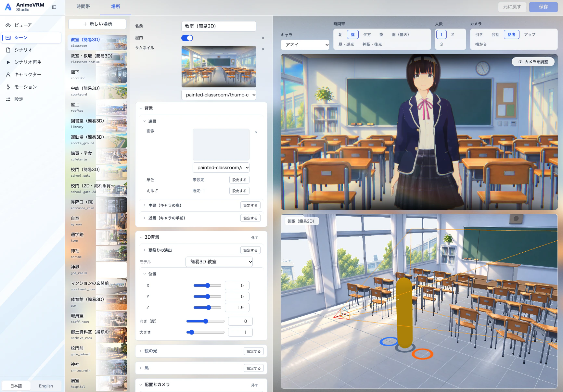Expand the 絵の光 section
Viewport: 563px width, 392px height.
click(141, 351)
